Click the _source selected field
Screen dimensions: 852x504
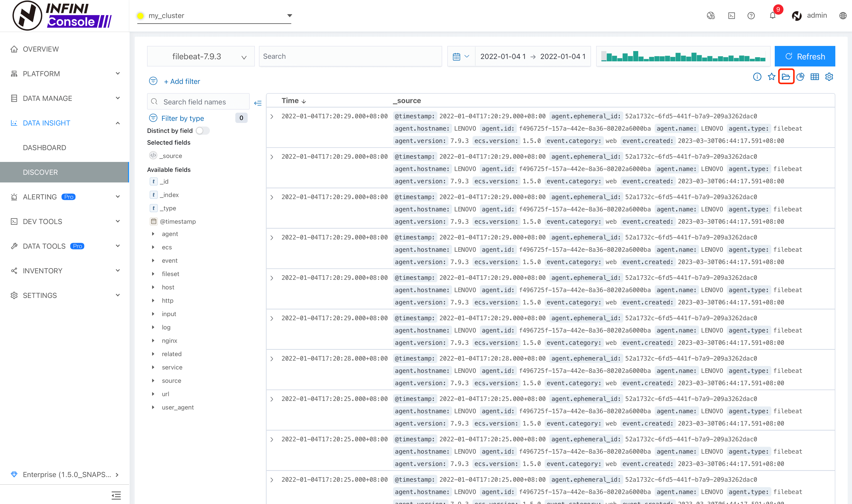(x=171, y=156)
